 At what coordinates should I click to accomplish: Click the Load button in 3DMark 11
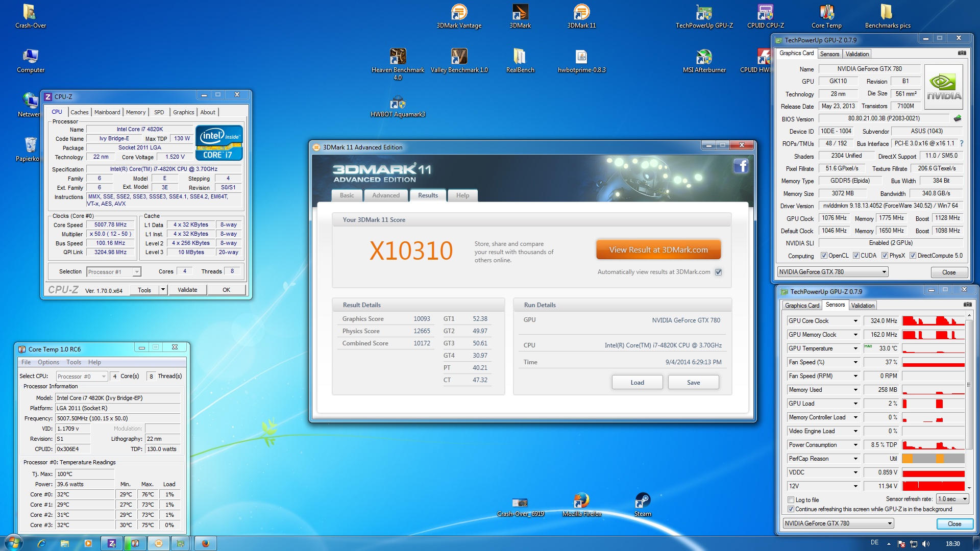click(637, 383)
